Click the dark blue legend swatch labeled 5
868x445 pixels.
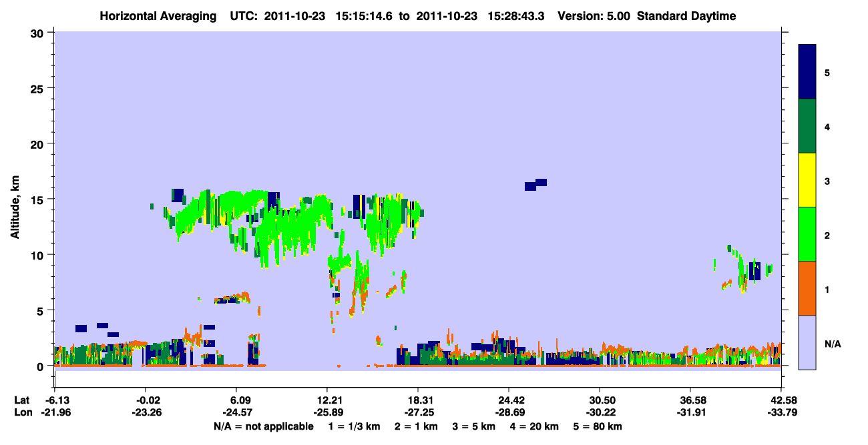807,72
